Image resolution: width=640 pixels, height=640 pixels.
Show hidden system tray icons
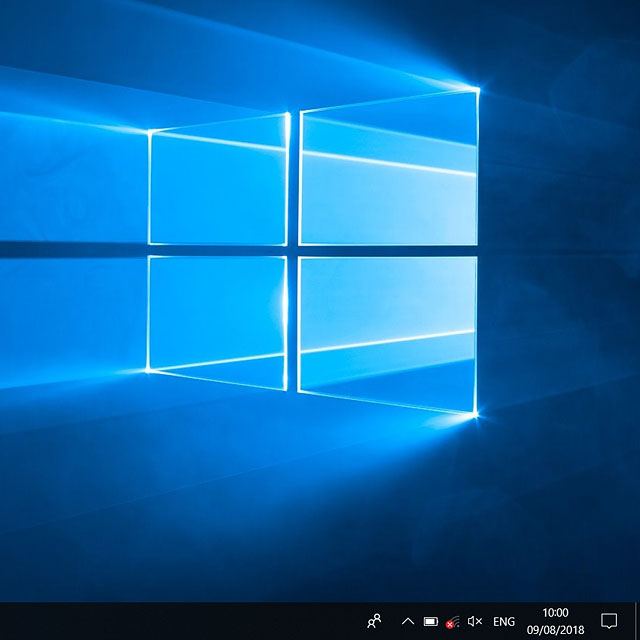pos(408,622)
